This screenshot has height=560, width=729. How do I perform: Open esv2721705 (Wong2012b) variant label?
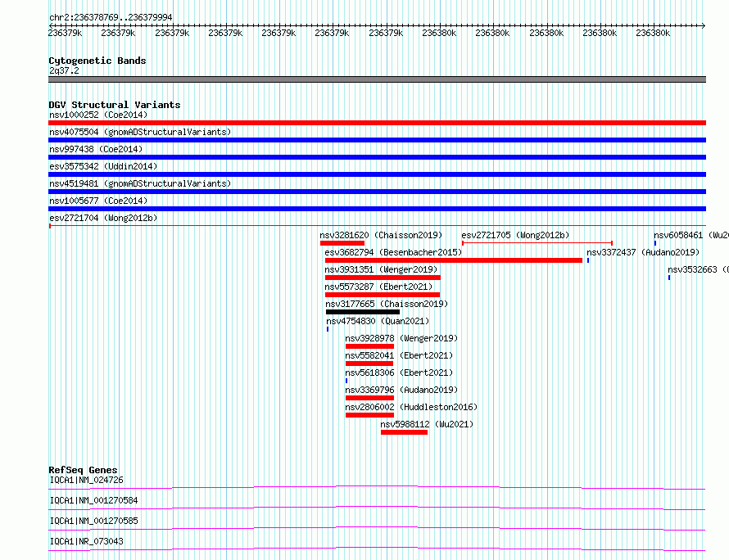(515, 235)
